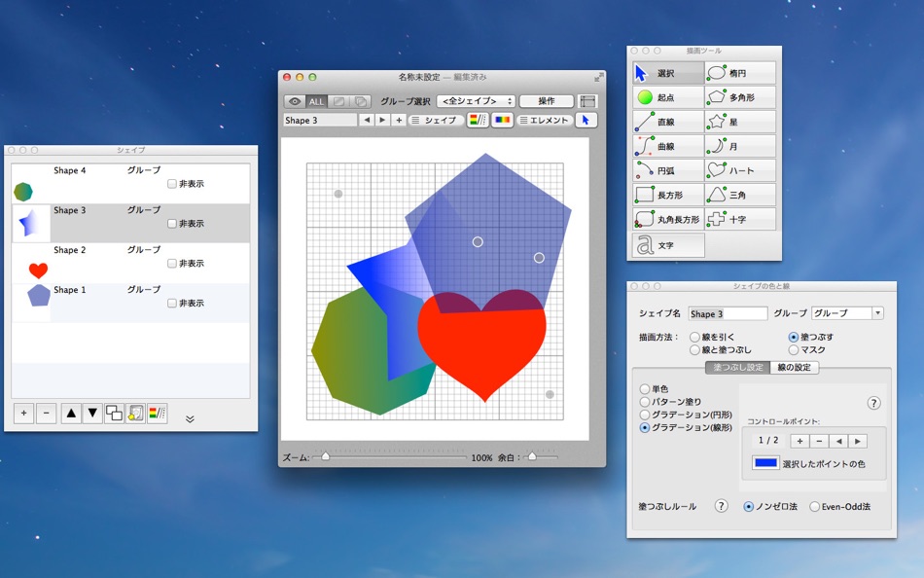924x578 pixels.
Task: Choose the 星 star tool
Action: (740, 122)
